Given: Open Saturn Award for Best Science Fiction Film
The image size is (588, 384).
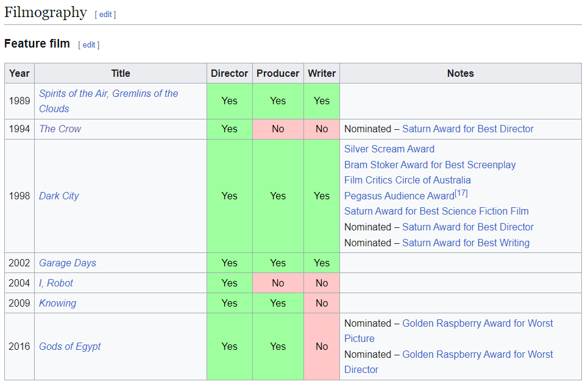Looking at the screenshot, I should coord(436,211).
